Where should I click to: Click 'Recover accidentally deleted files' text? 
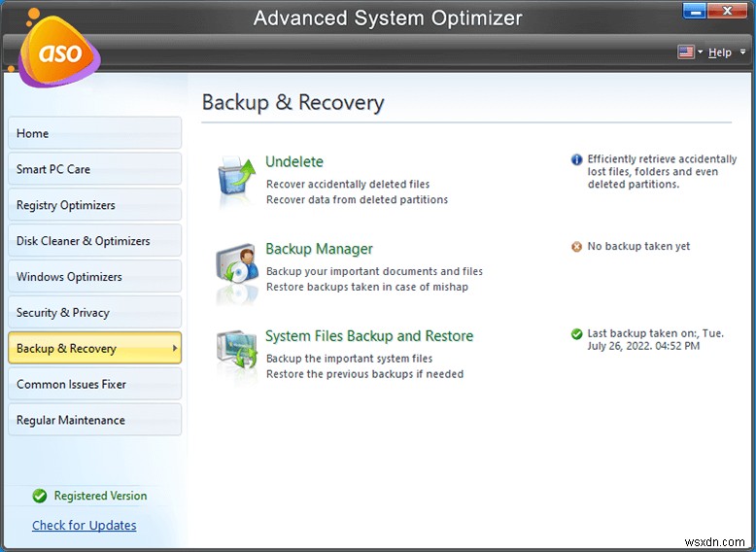click(x=348, y=184)
